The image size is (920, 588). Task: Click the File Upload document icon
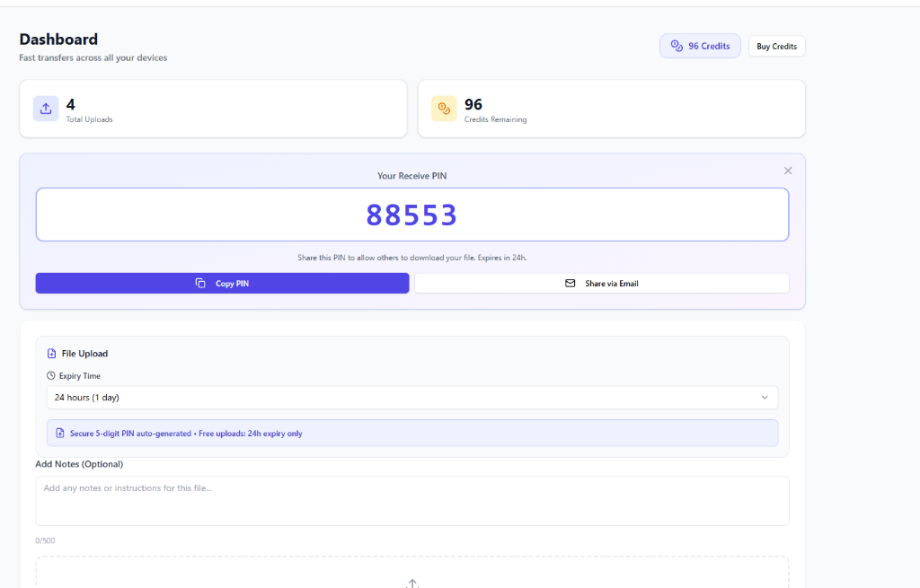click(51, 354)
